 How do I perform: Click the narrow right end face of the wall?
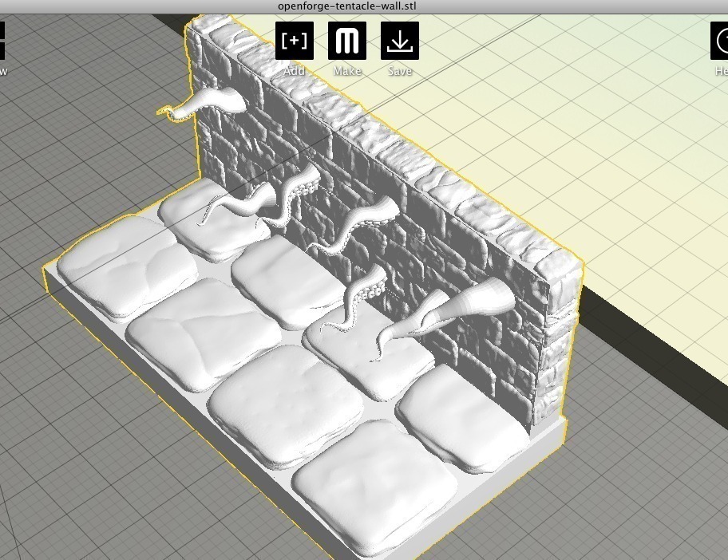pos(559,351)
